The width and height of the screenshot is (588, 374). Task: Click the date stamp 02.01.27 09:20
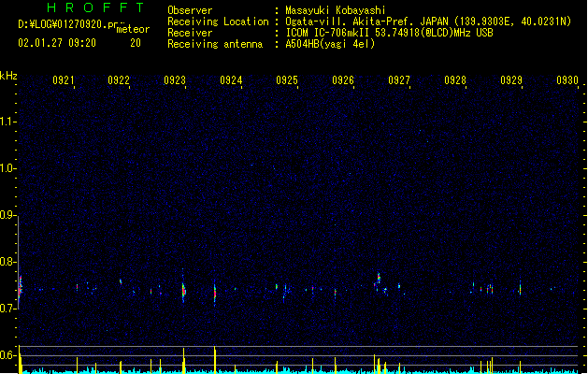[57, 43]
